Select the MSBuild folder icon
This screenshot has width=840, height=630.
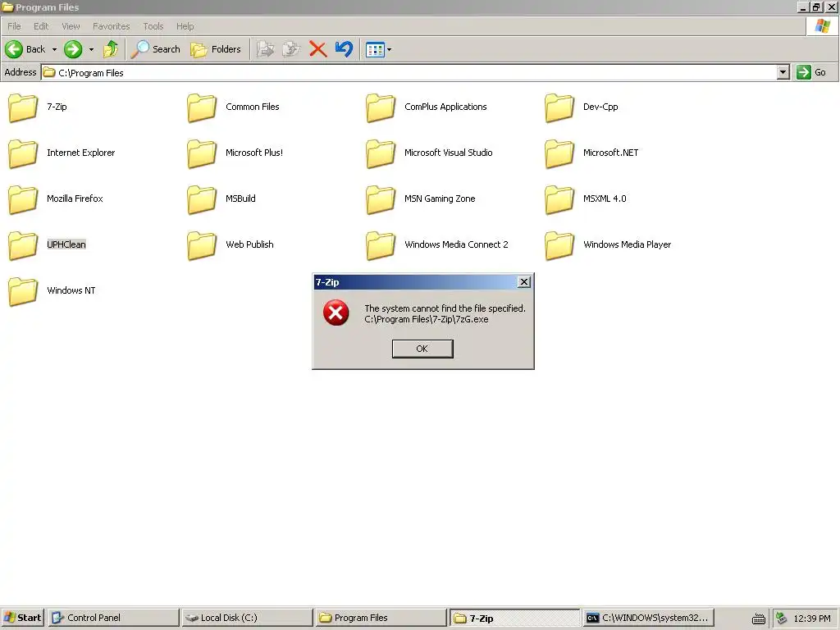(202, 200)
